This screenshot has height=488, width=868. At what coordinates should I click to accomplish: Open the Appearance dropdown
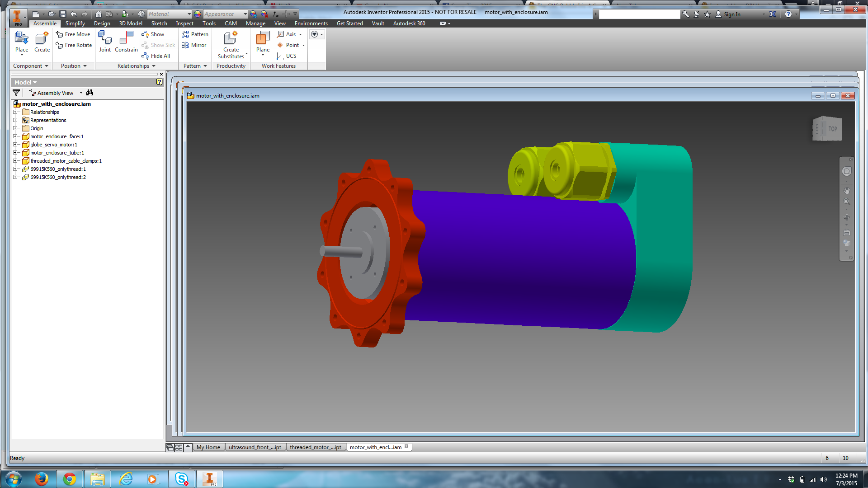[x=245, y=14]
